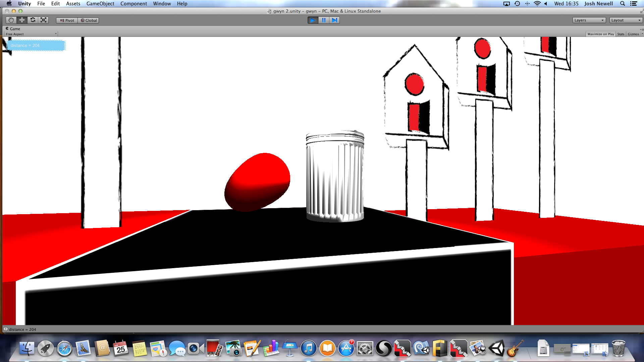Open the Layout dropdown
Image resolution: width=644 pixels, height=362 pixels.
point(626,20)
